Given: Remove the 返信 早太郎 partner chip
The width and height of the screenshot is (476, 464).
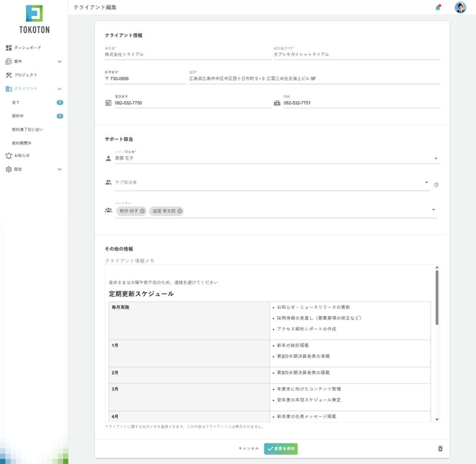Looking at the screenshot, I should coord(179,211).
